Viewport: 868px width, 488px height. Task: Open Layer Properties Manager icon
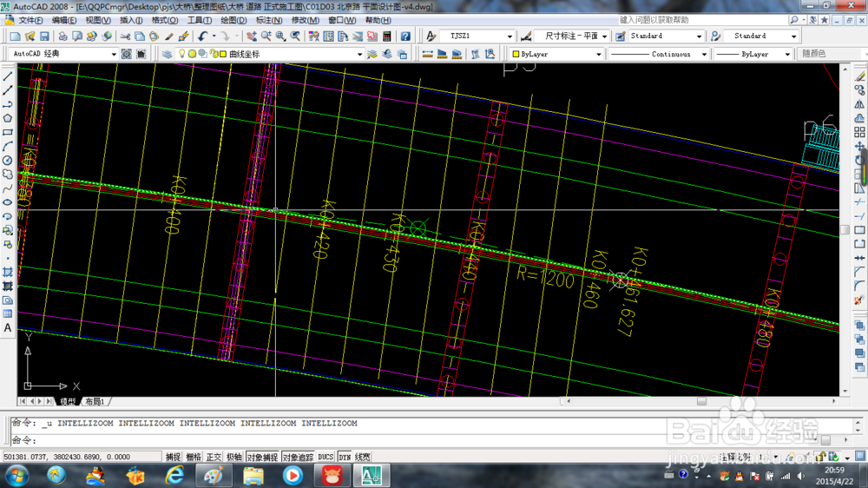[x=167, y=54]
